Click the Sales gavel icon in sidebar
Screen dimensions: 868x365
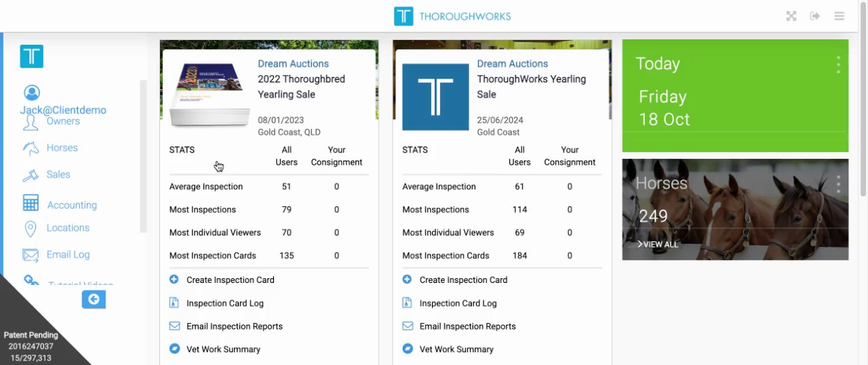pyautogui.click(x=31, y=175)
